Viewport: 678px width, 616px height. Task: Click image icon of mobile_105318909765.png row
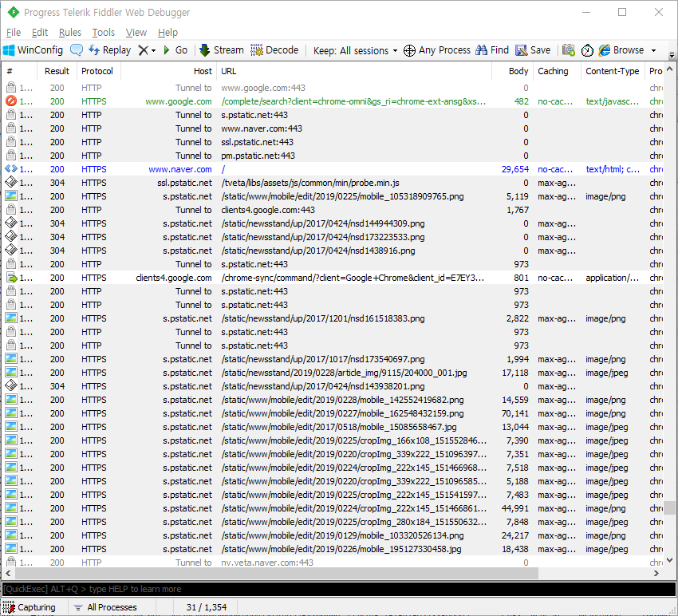pos(11,196)
